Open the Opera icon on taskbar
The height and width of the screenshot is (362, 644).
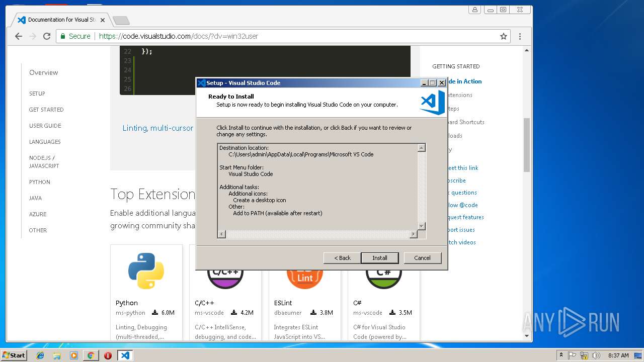coord(108,355)
